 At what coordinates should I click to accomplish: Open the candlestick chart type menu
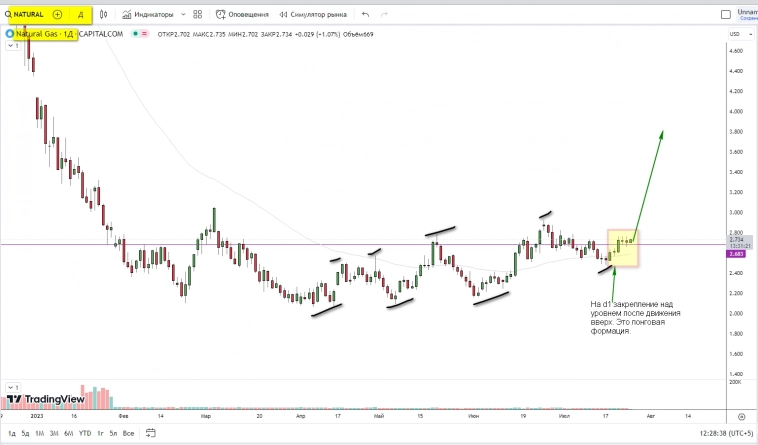[x=103, y=14]
